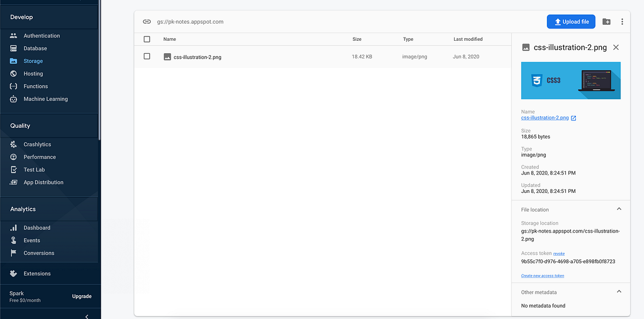
Task: Open the css-illustration-2.png name link
Action: [x=545, y=118]
